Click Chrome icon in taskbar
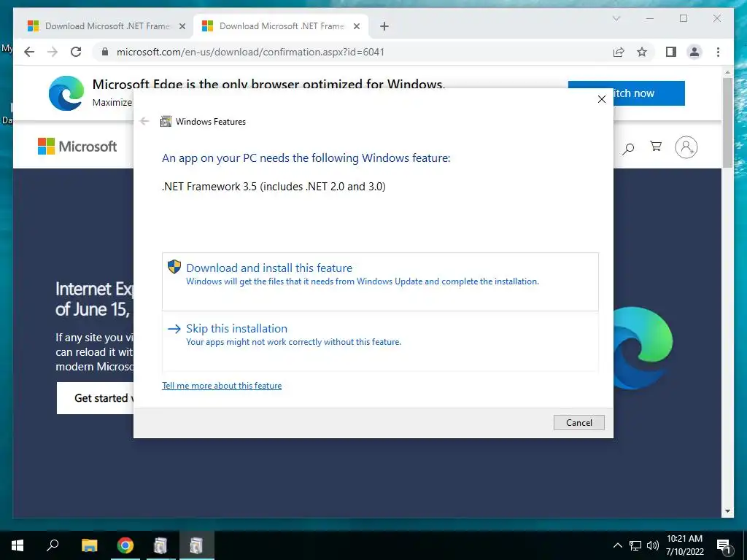Viewport: 747px width, 560px height. tap(125, 545)
